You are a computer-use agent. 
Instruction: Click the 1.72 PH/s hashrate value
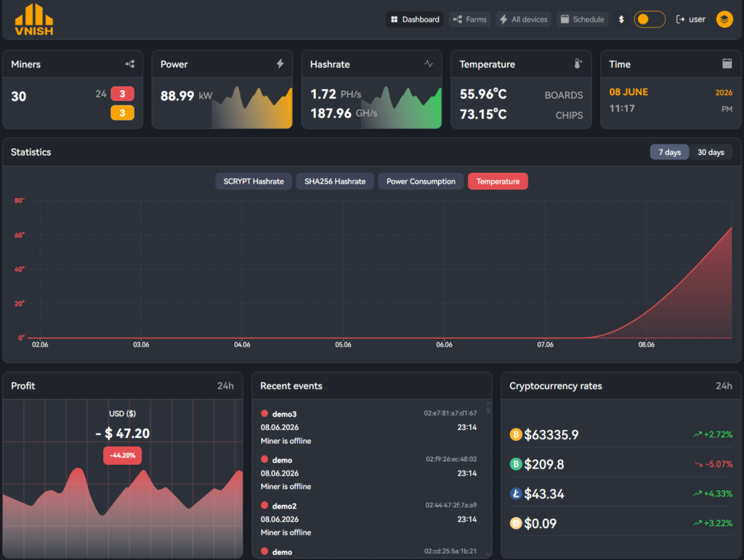[336, 94]
